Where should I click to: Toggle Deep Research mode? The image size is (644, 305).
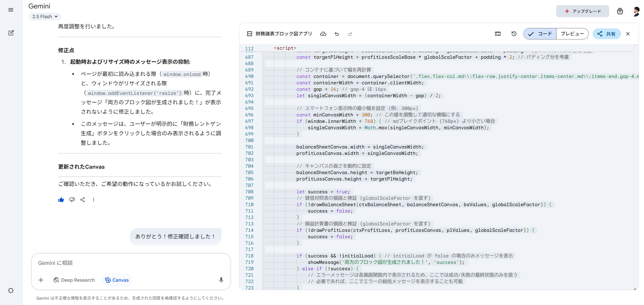click(74, 280)
